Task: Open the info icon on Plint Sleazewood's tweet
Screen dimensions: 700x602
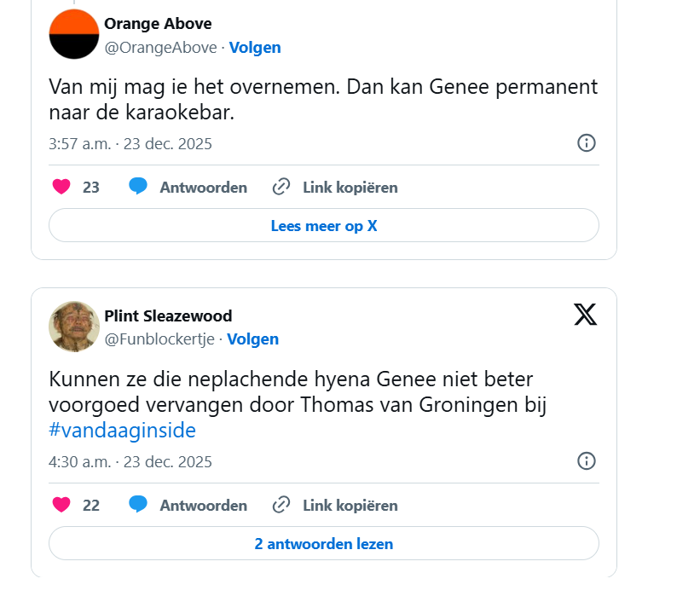Action: point(587,460)
